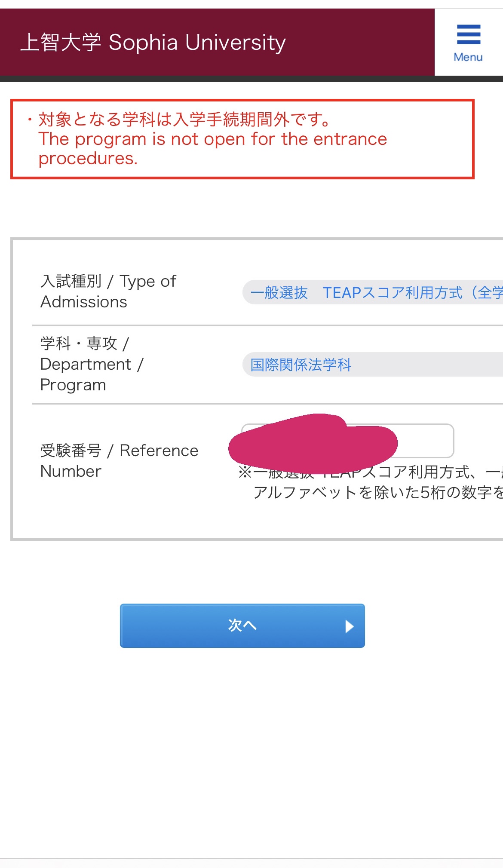Click the English error text about entrance procedures
Screen dimensions: 503x868
[x=212, y=148]
